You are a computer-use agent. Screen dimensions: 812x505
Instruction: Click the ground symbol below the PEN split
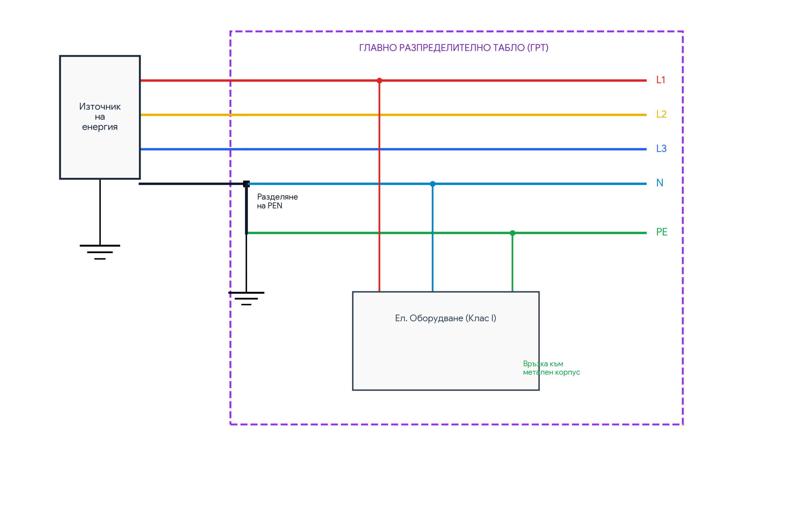(x=246, y=299)
